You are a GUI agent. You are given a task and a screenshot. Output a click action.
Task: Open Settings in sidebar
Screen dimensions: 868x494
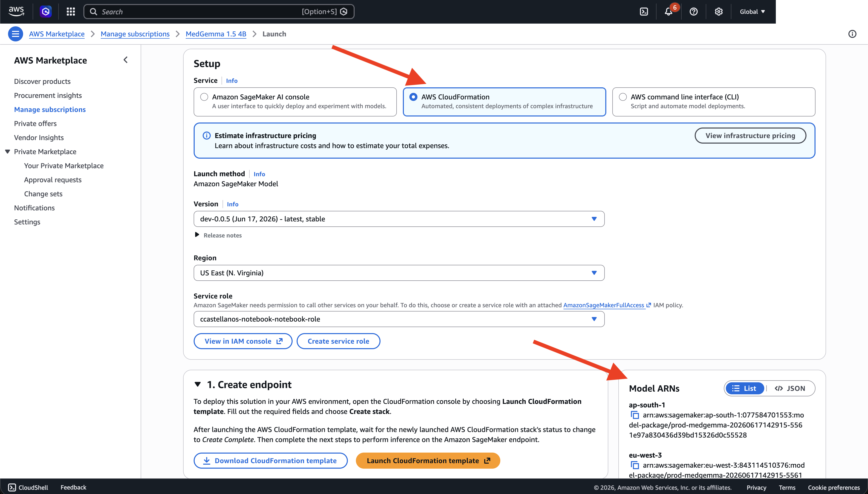tap(27, 222)
